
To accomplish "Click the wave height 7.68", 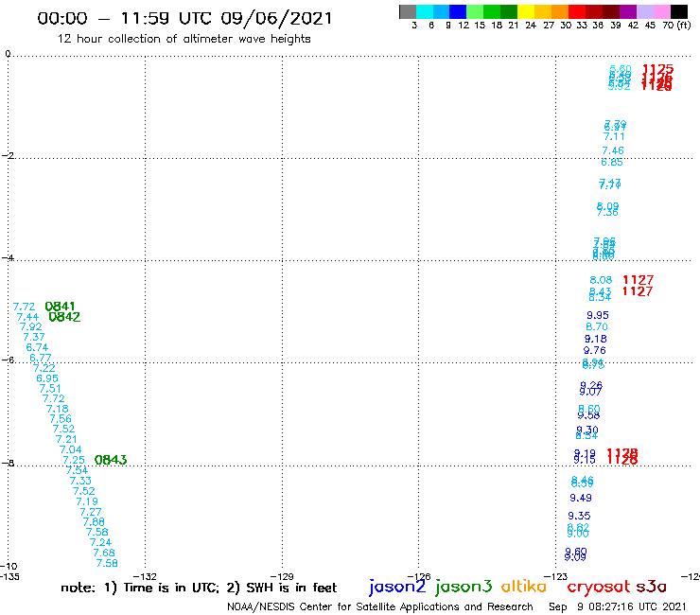I will point(104,553).
